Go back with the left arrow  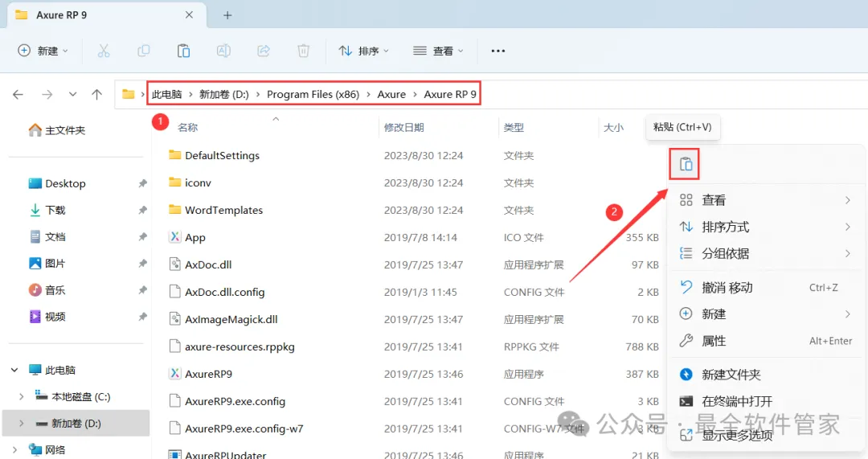18,95
